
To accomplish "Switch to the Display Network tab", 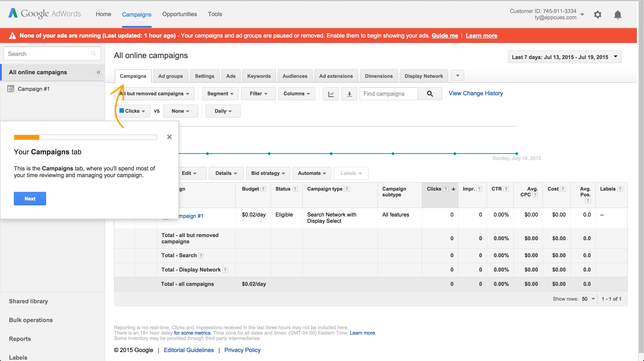I will [424, 76].
